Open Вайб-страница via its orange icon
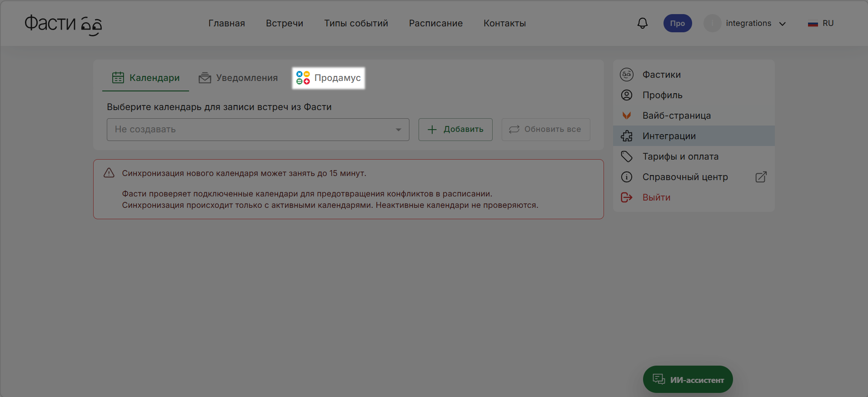 627,116
